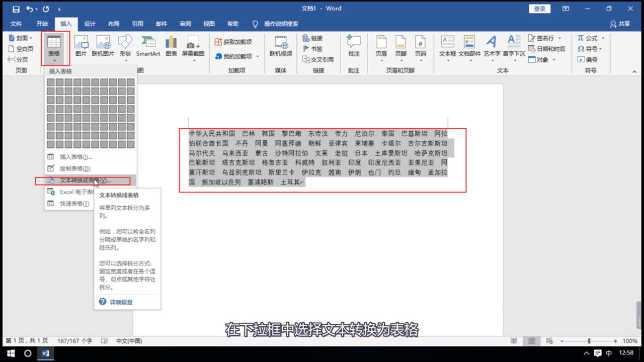This screenshot has height=362, width=644.
Task: Open the Help (帮助) tab
Action: 233,24
